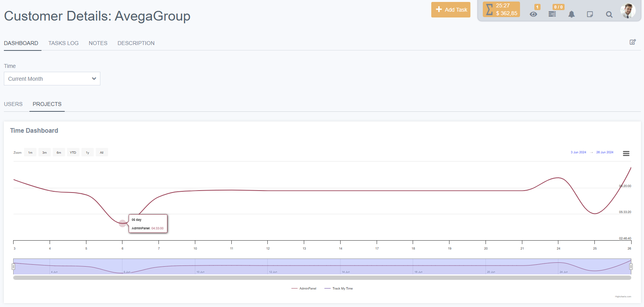Open the user profile avatar
Screen dimensions: 644x307
pos(627,10)
